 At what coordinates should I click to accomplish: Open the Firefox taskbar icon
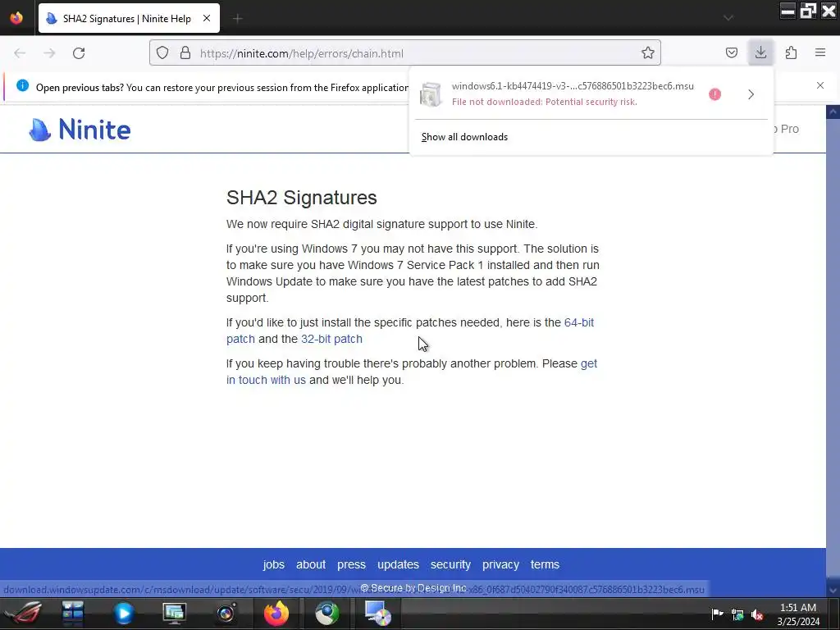(276, 614)
